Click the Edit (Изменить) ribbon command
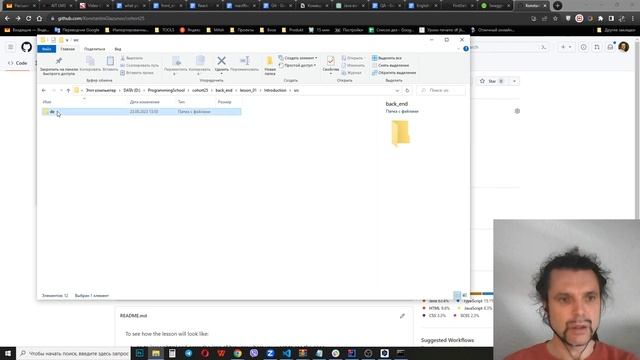The image size is (640, 360). pyautogui.click(x=353, y=65)
